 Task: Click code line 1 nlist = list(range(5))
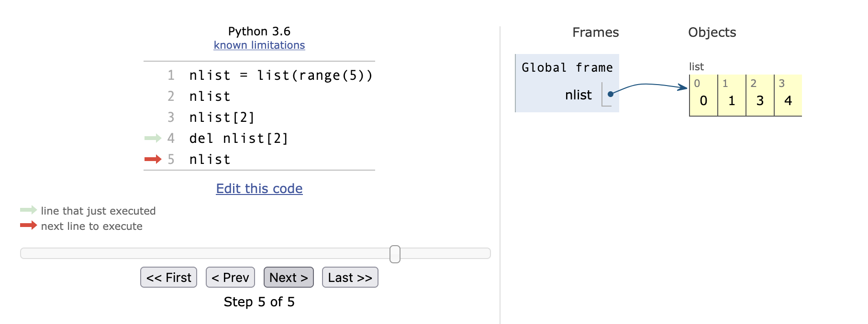tap(280, 76)
